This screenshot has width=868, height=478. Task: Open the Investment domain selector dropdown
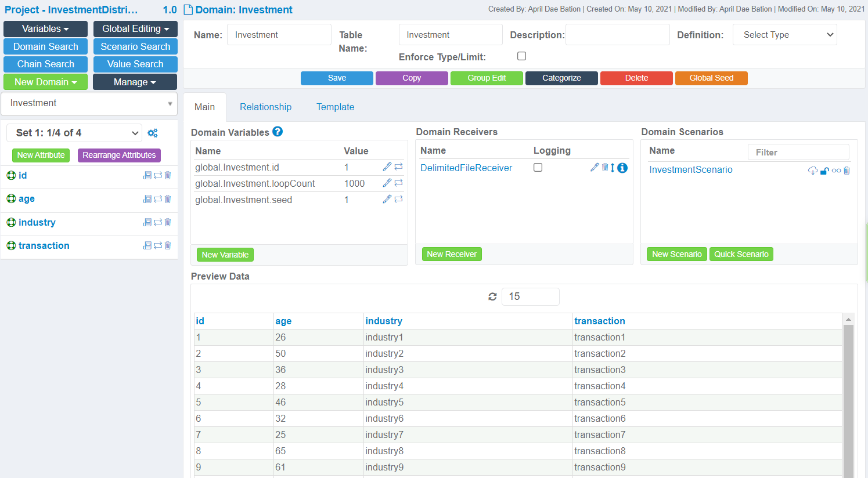coord(89,103)
